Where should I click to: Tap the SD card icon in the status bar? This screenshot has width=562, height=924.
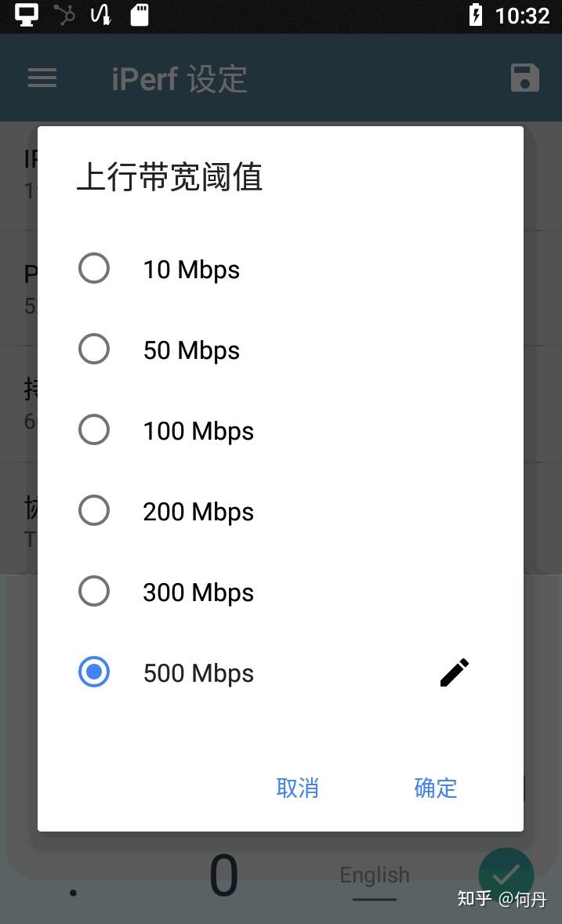pyautogui.click(x=140, y=16)
